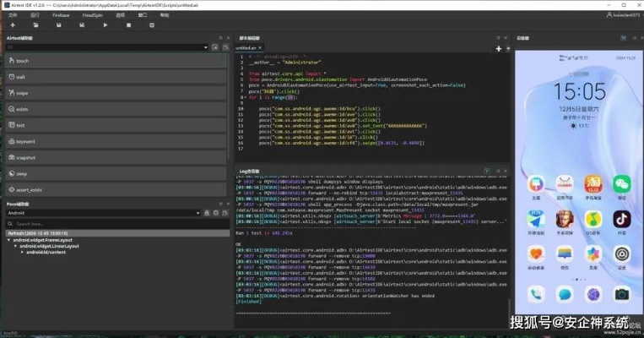644x338 pixels.
Task: Click the new script plus icon in toolbar
Action: click(x=12, y=25)
